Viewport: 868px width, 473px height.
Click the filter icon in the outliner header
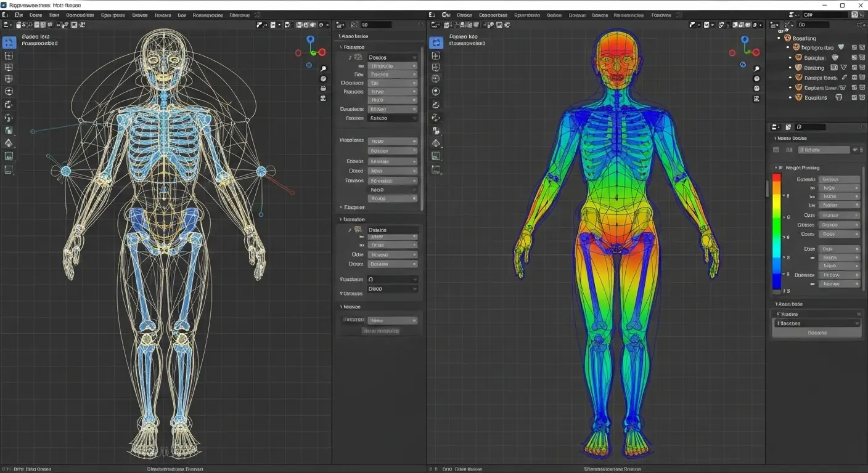[859, 25]
